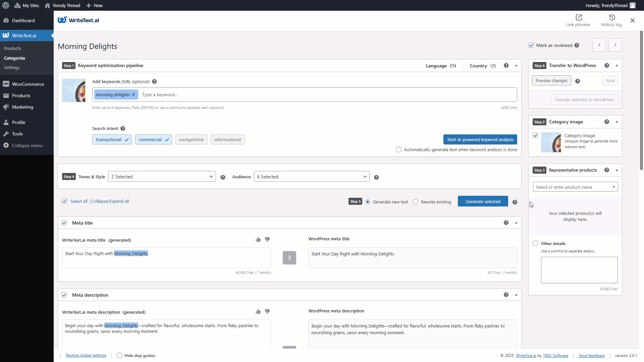644x362 pixels.
Task: Check the Other details checkbox
Action: [535, 243]
